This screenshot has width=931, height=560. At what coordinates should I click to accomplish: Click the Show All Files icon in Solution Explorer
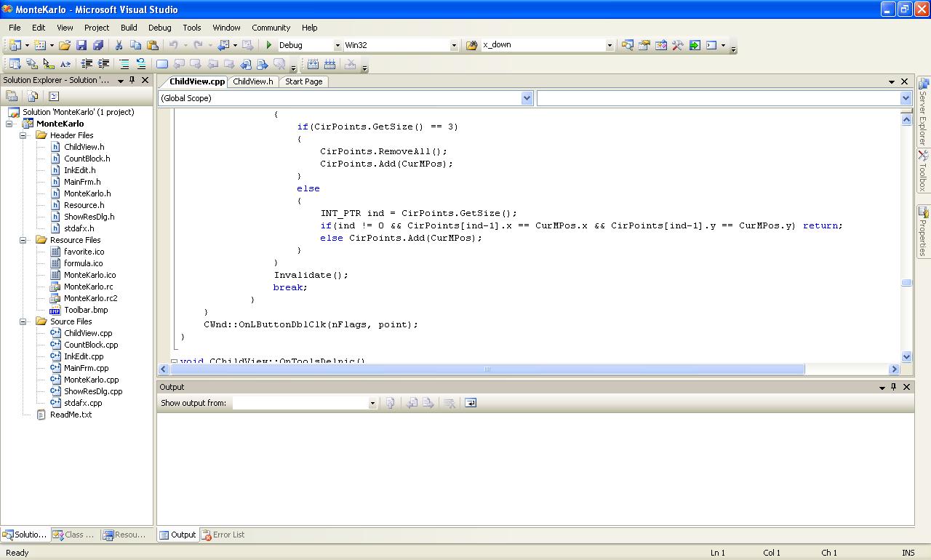[x=33, y=96]
